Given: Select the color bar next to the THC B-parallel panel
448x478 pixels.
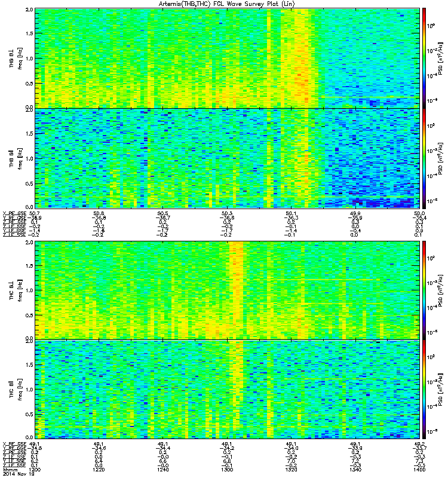Looking at the screenshot, I should [x=424, y=390].
